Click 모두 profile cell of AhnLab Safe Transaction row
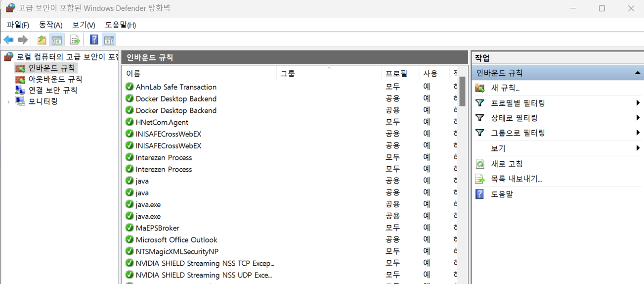Viewport: 644px width, 284px height. click(393, 87)
